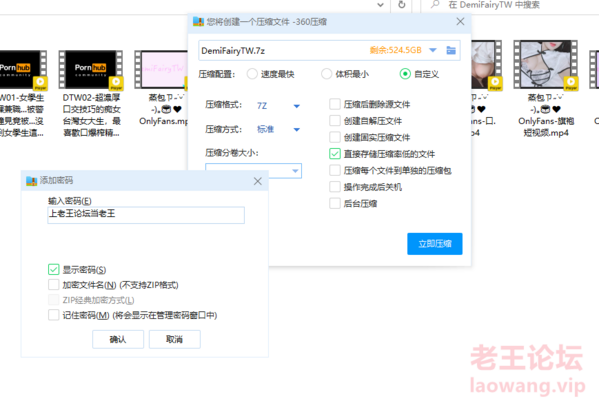This screenshot has width=599, height=403.
Task: Close the 添加密码 password dialog
Action: coord(258,181)
